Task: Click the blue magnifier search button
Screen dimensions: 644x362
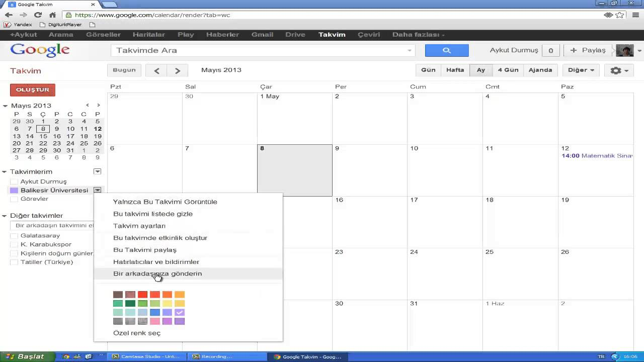Action: [447, 50]
